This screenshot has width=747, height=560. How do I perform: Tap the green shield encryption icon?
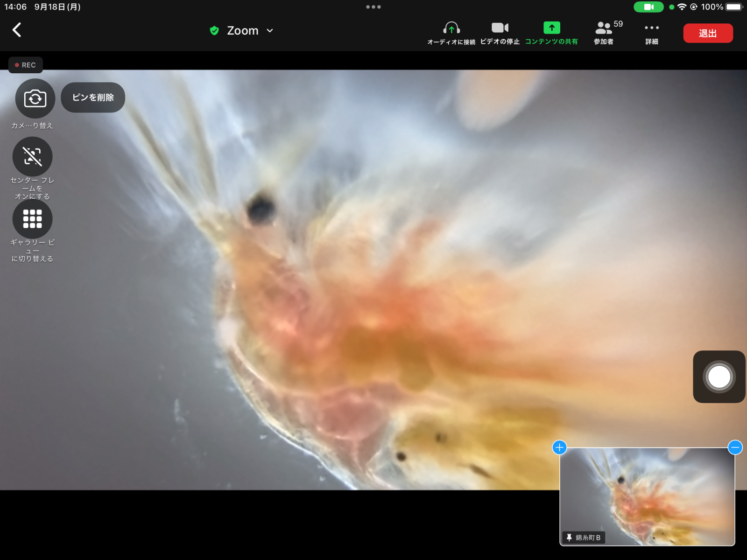point(214,31)
